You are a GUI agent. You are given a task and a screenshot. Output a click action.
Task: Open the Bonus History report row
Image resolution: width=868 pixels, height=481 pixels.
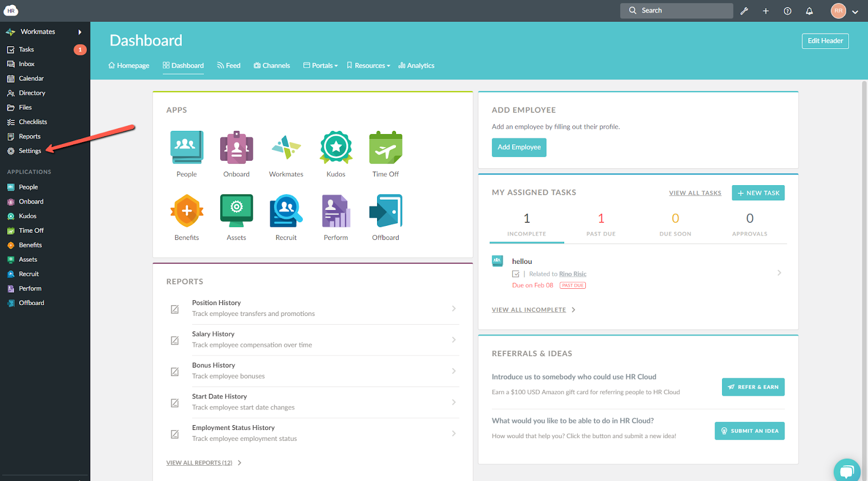[x=313, y=371]
